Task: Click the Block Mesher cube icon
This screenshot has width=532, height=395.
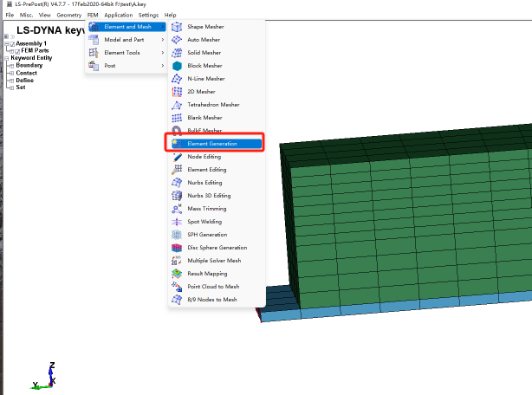Action: (177, 66)
